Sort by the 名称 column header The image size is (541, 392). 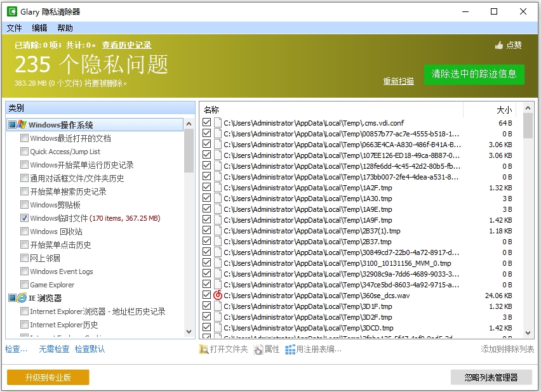click(331, 110)
